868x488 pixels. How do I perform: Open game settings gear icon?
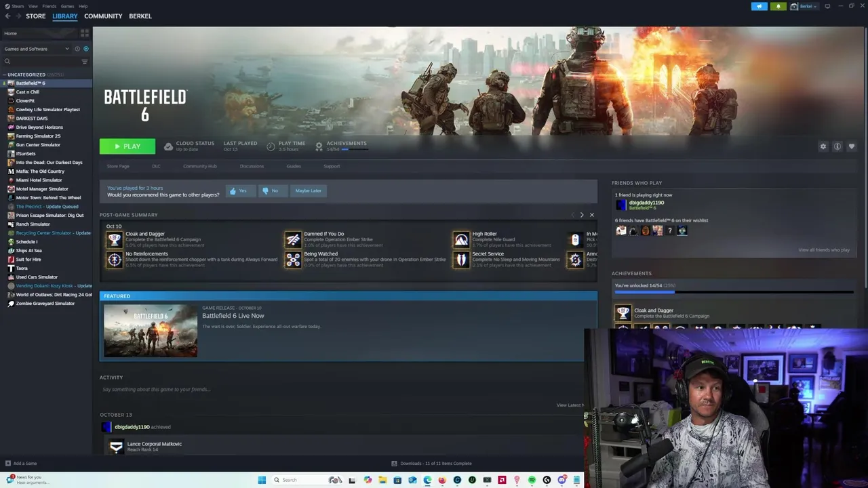(823, 146)
